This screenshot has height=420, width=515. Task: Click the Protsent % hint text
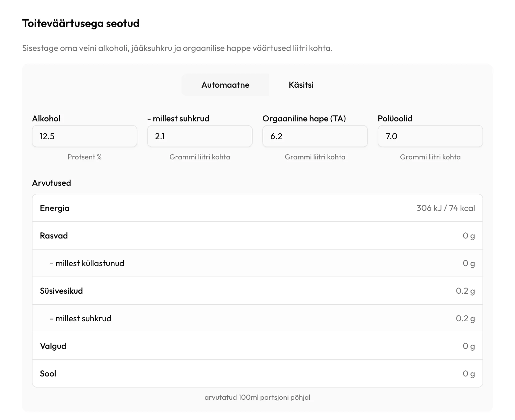pos(85,157)
